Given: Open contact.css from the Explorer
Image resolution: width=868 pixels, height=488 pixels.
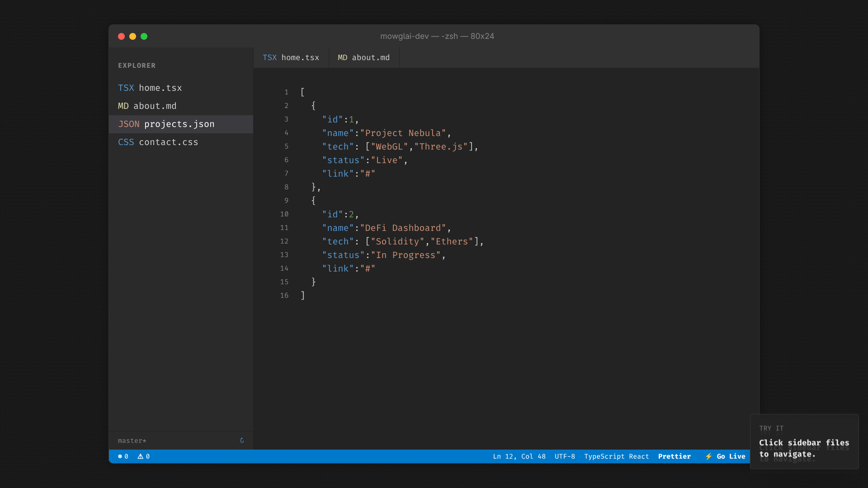Looking at the screenshot, I should point(168,142).
